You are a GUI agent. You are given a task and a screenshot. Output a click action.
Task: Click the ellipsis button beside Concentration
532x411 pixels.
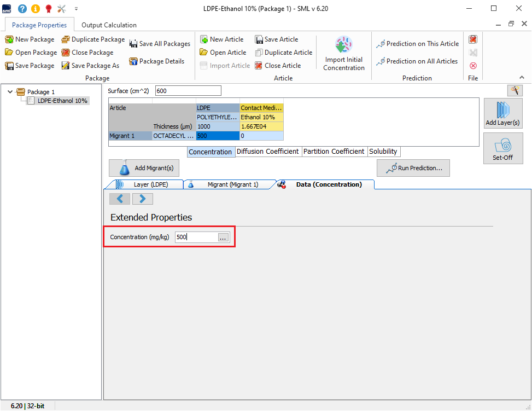223,238
